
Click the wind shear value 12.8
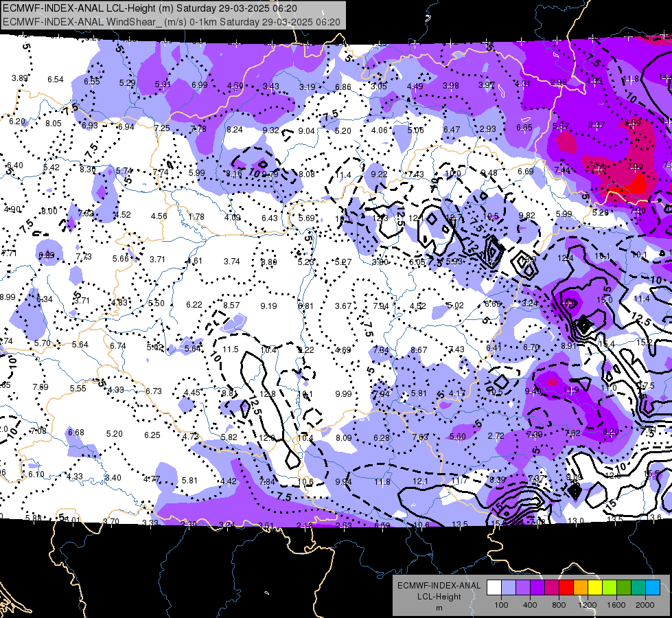pyautogui.click(x=268, y=393)
